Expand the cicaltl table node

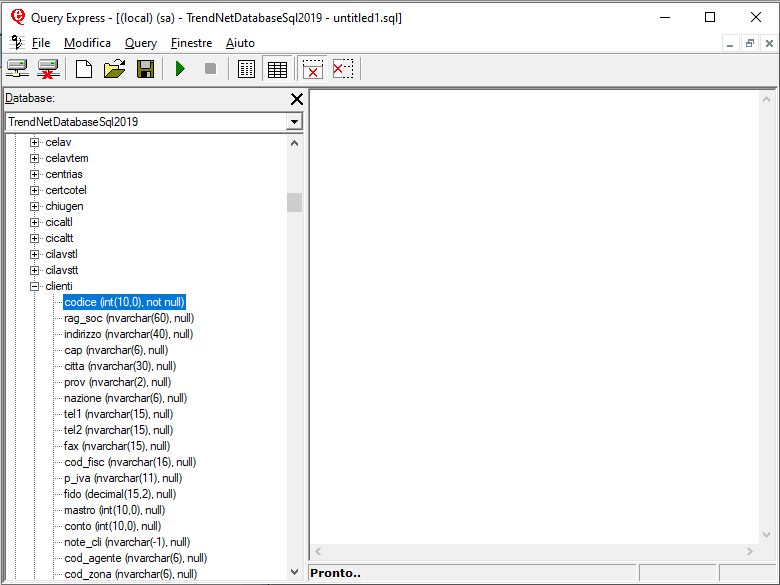(x=34, y=222)
